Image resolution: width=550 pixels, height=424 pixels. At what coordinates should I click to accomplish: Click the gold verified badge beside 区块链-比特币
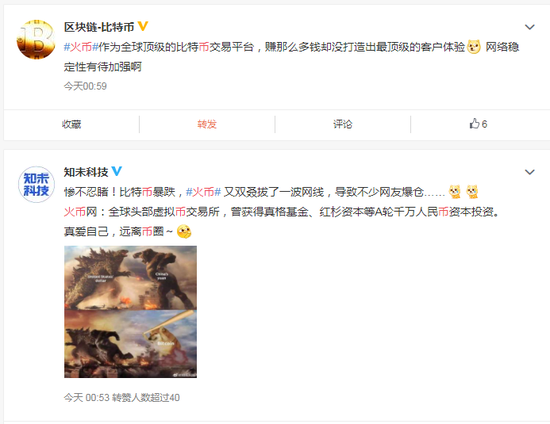point(142,26)
